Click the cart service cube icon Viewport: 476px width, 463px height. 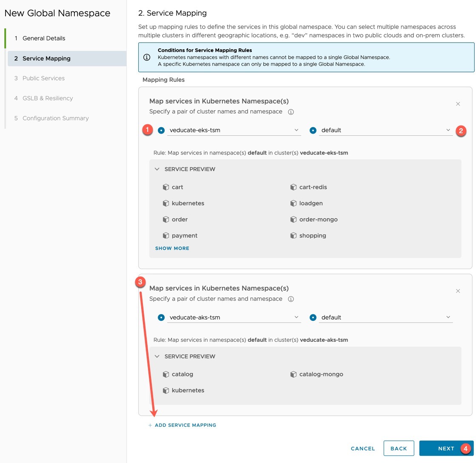[166, 187]
